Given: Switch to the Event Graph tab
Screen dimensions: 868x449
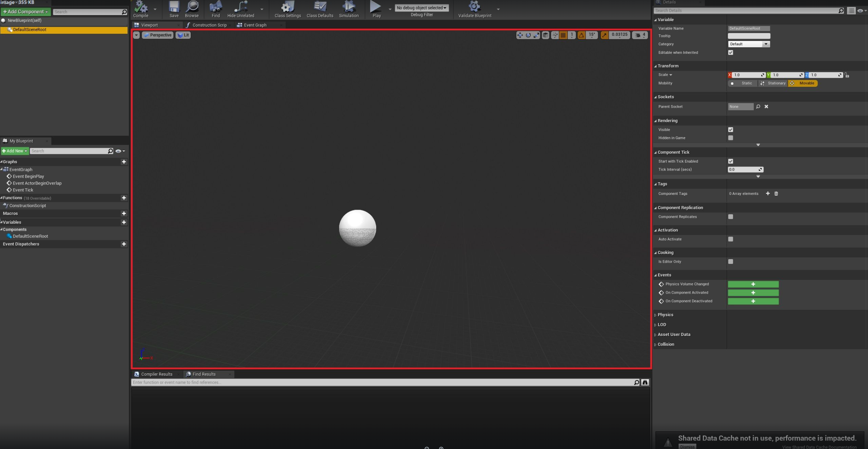Looking at the screenshot, I should tap(255, 25).
